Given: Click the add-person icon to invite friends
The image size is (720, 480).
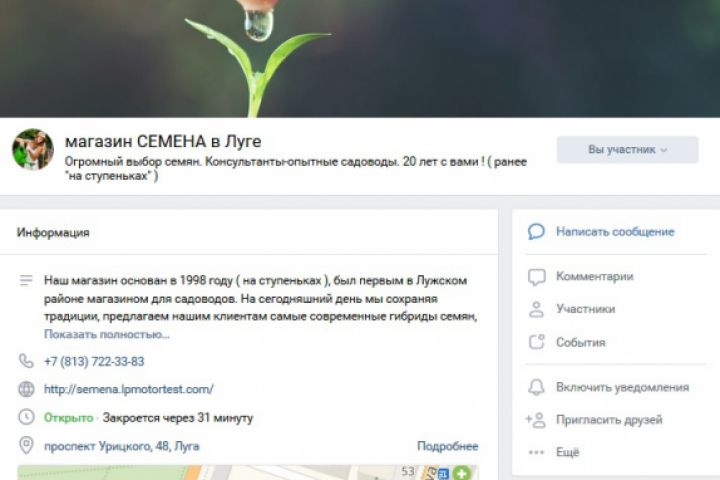Looking at the screenshot, I should click(x=535, y=420).
